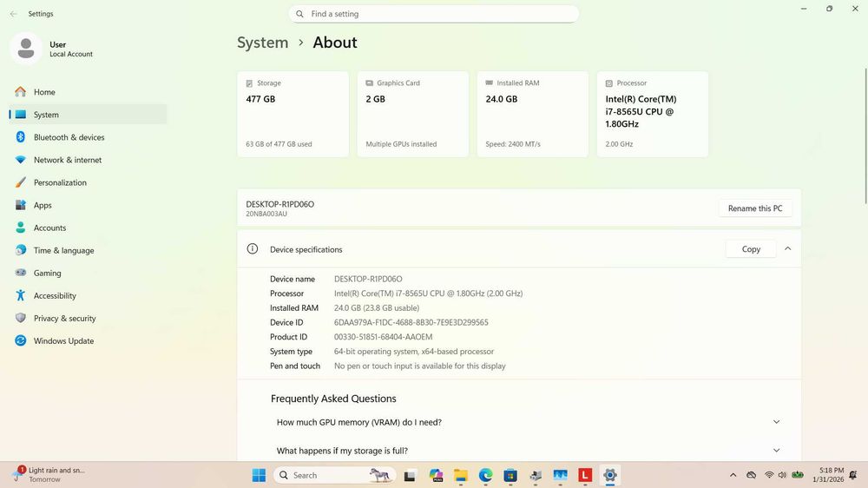This screenshot has width=868, height=488.
Task: Open Time & language settings
Action: tap(88, 250)
